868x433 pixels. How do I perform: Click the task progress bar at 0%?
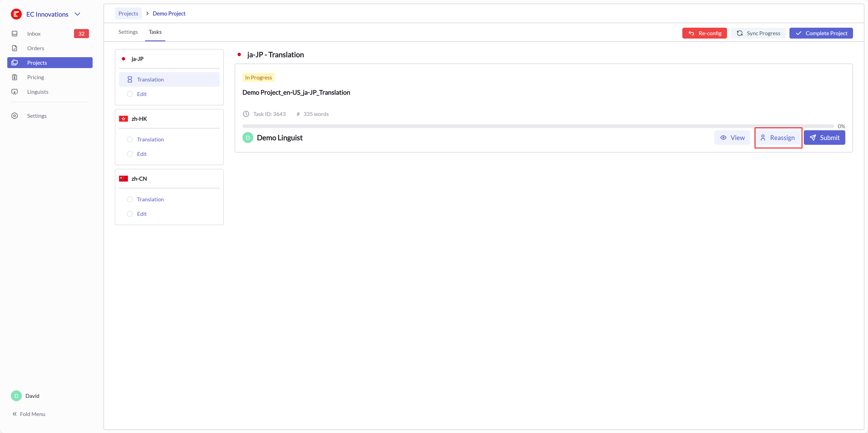coord(538,126)
